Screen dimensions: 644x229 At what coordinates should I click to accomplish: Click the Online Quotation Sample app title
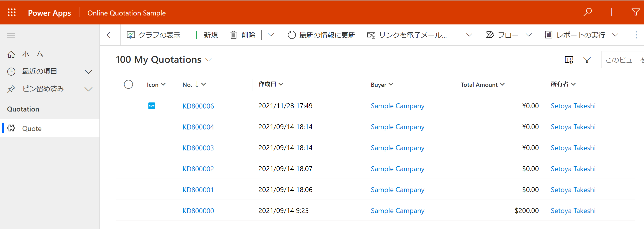point(126,13)
